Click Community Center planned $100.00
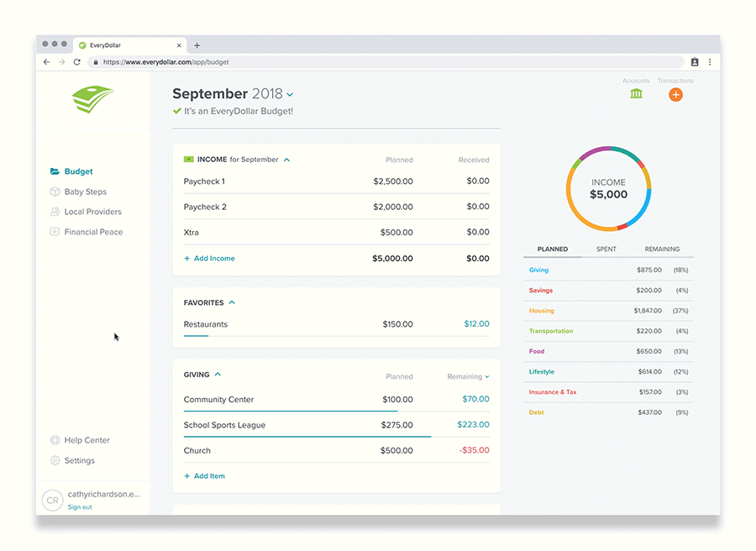This screenshot has height=551, width=756. [x=397, y=399]
